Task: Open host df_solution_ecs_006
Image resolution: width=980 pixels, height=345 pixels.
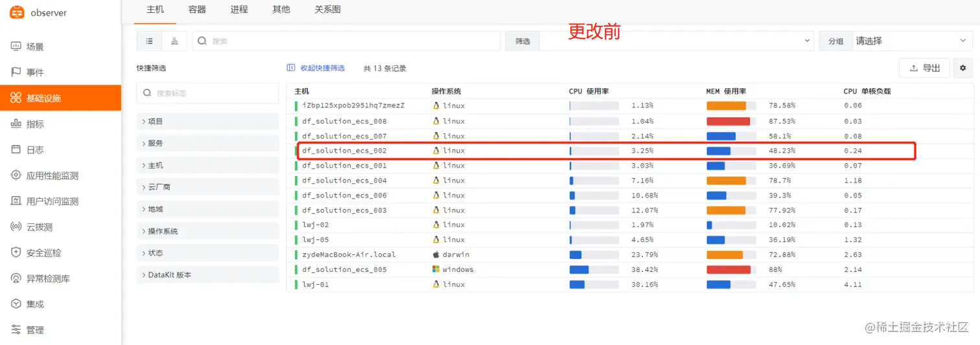Action: pos(344,195)
